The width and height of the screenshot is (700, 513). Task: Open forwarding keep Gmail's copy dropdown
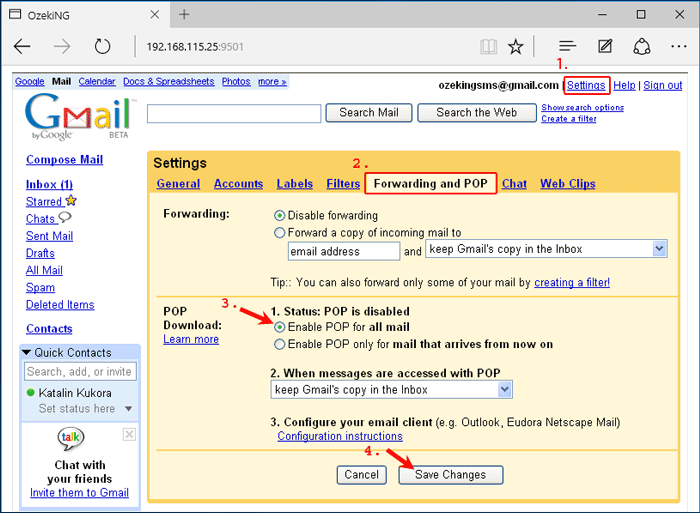pos(546,249)
